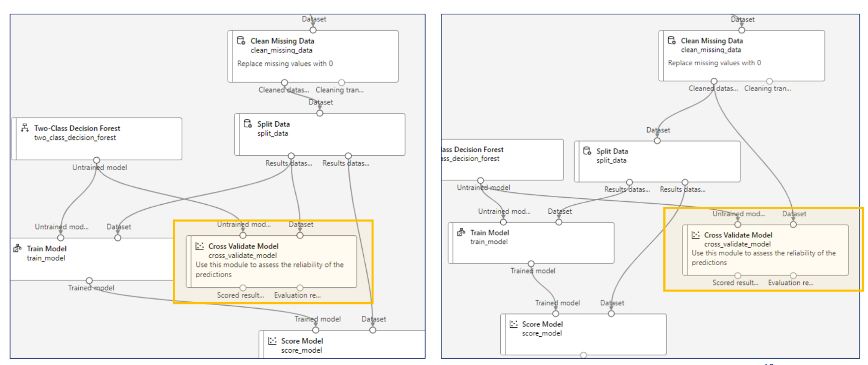Click 'Split Data' title in right pipeline
868x365 pixels.
tap(612, 151)
